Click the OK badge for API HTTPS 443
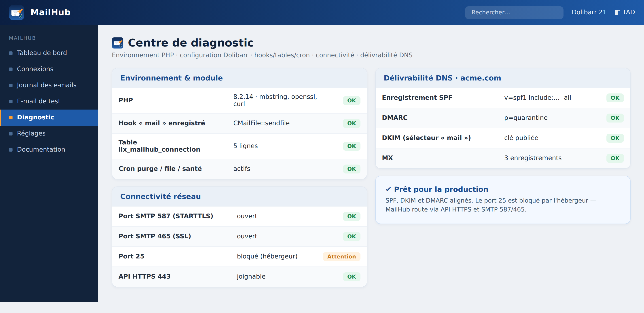The width and height of the screenshot is (644, 313). (x=352, y=277)
